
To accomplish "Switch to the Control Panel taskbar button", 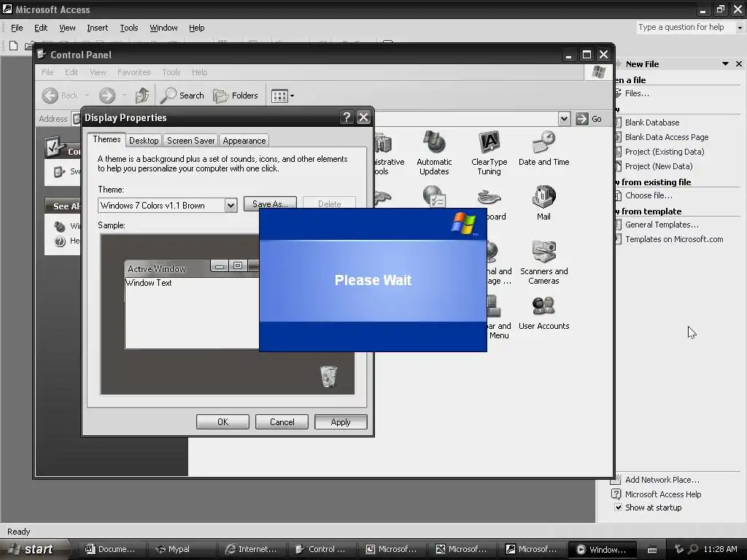I will (320, 549).
